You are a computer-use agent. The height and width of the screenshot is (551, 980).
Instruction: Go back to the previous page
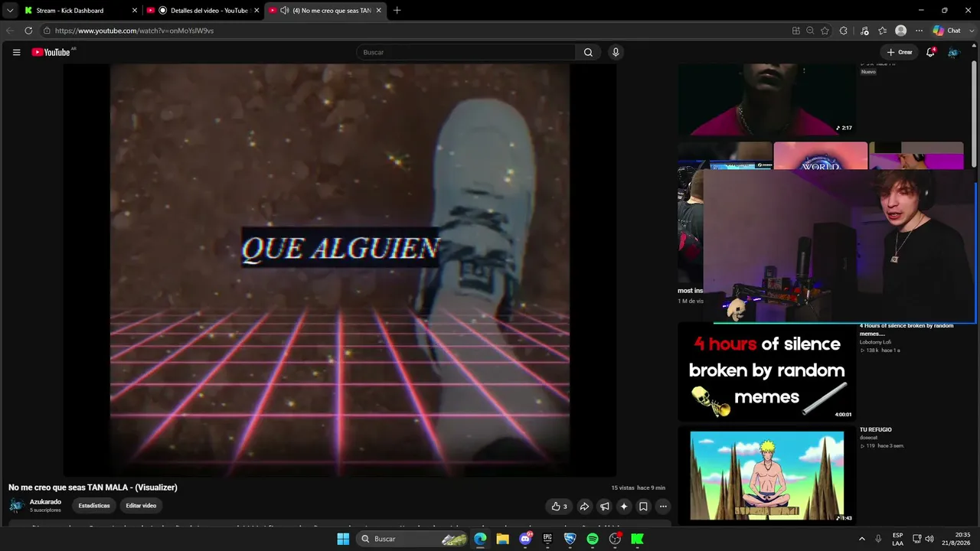10,31
